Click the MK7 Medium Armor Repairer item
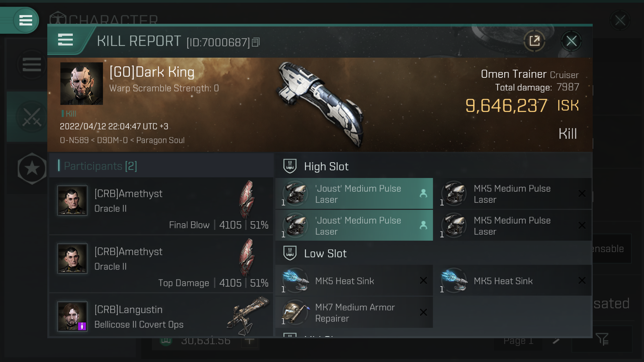Image resolution: width=644 pixels, height=362 pixels. click(x=354, y=313)
